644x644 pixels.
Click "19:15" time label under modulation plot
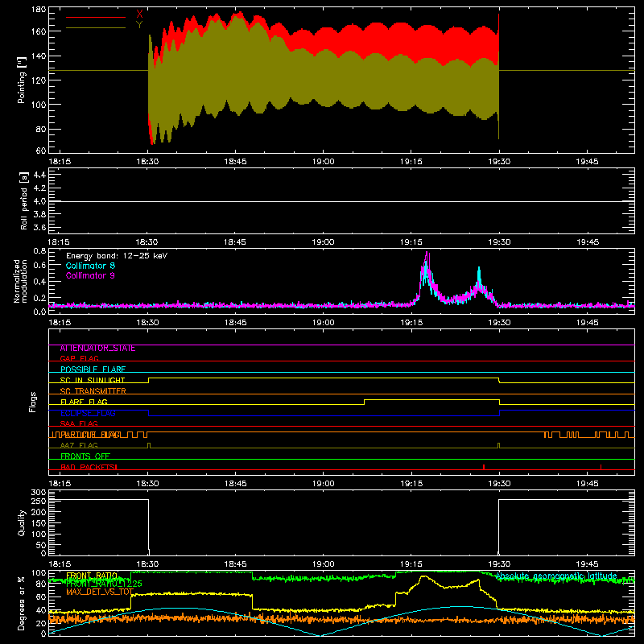click(x=411, y=323)
